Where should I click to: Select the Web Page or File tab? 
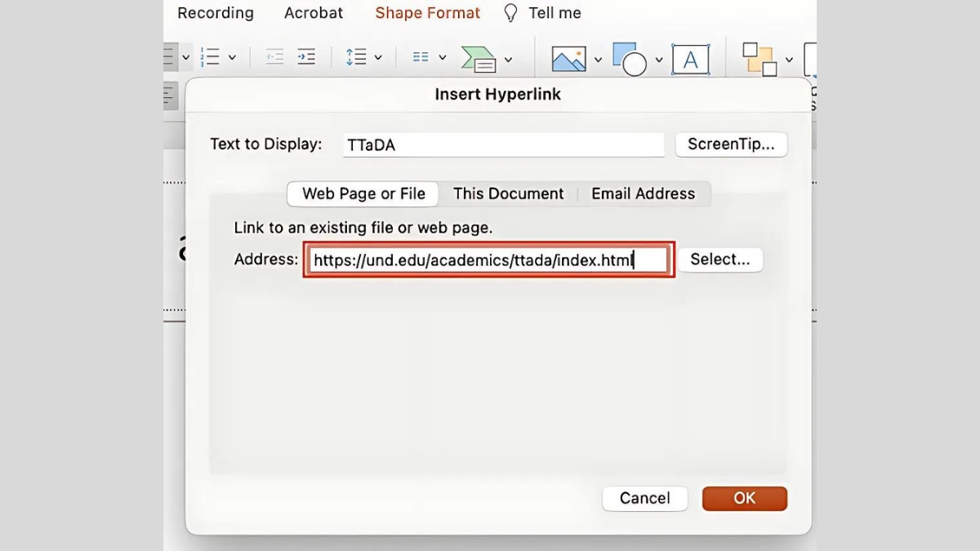pos(363,193)
